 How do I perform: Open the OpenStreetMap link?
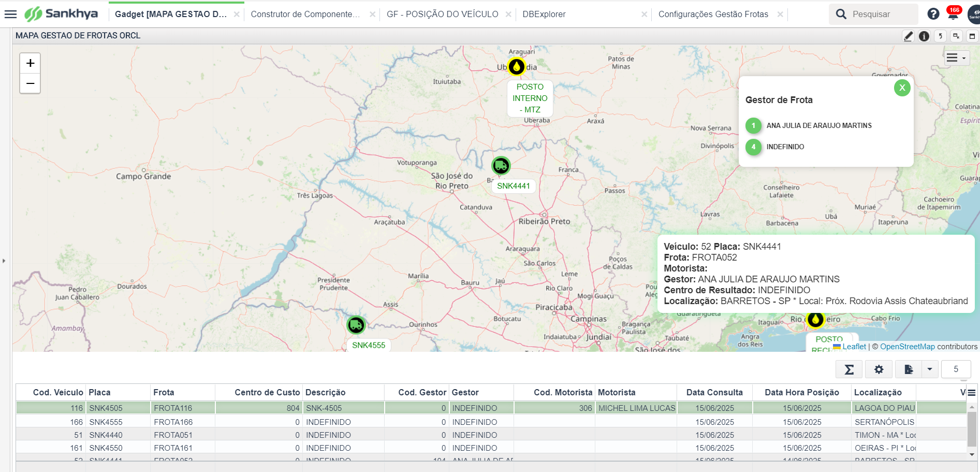[908, 347]
